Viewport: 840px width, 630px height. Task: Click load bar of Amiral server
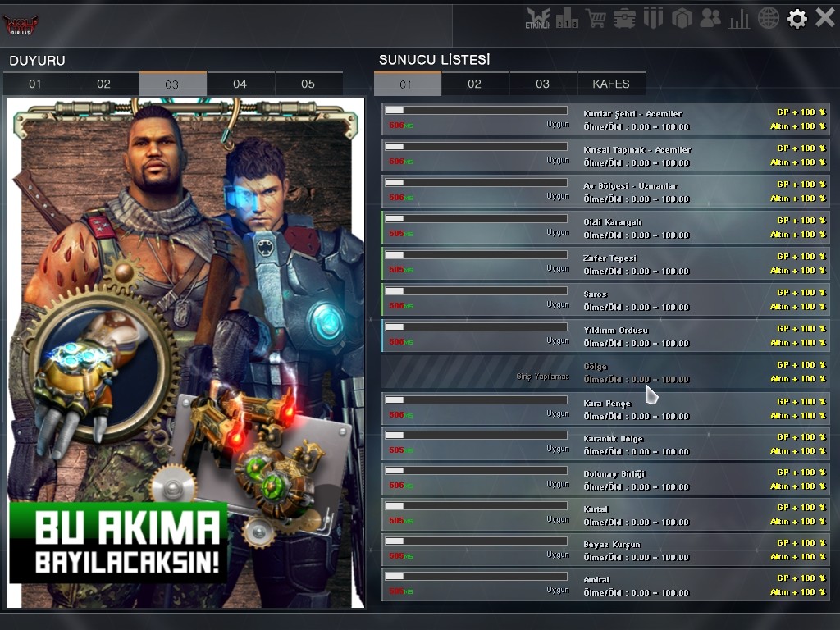pyautogui.click(x=477, y=577)
